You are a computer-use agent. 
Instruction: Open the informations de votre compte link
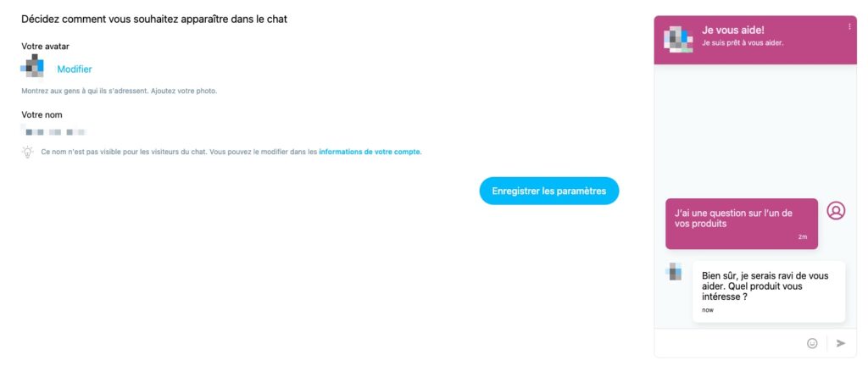tap(370, 152)
